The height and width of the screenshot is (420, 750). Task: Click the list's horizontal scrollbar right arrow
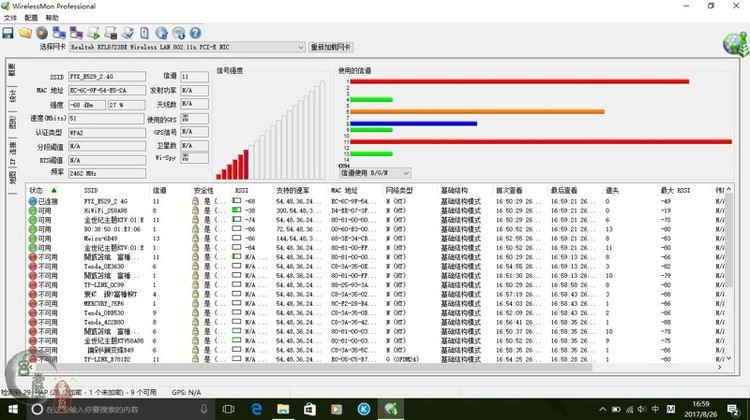pyautogui.click(x=719, y=367)
